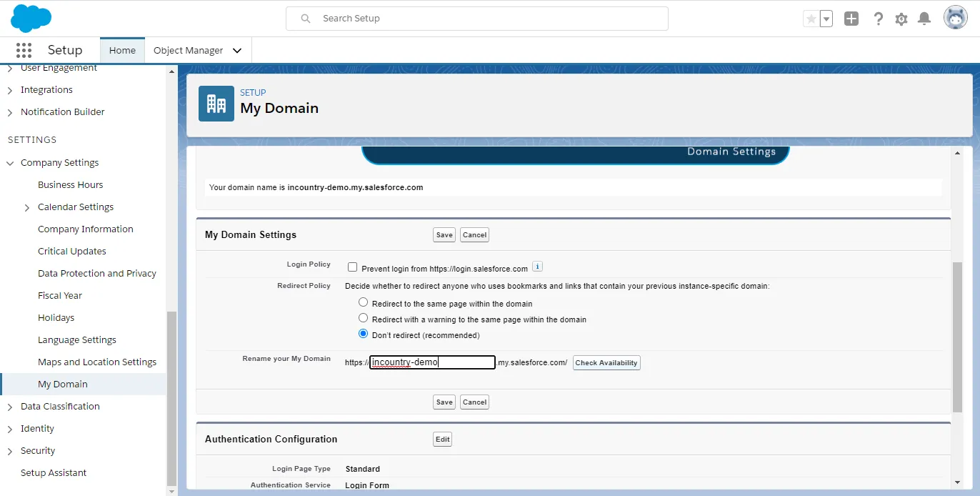980x496 pixels.
Task: Collapse the Company Settings section
Action: 10,163
